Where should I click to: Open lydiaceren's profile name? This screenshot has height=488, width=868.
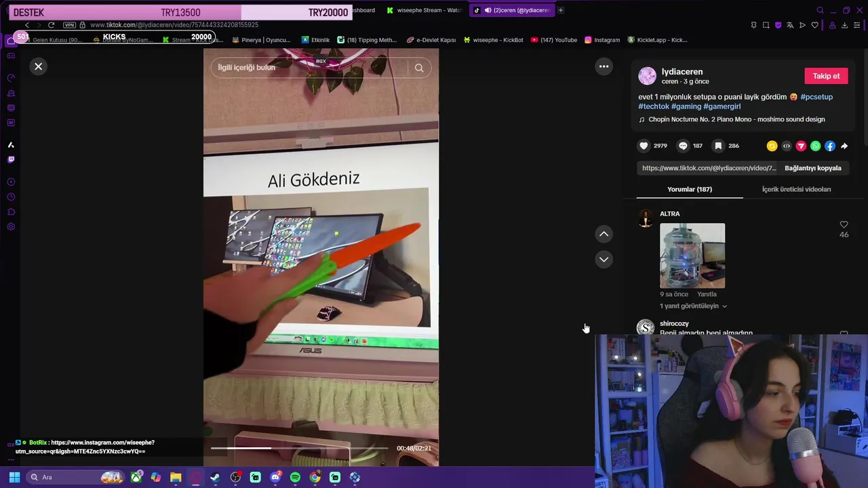tap(682, 72)
